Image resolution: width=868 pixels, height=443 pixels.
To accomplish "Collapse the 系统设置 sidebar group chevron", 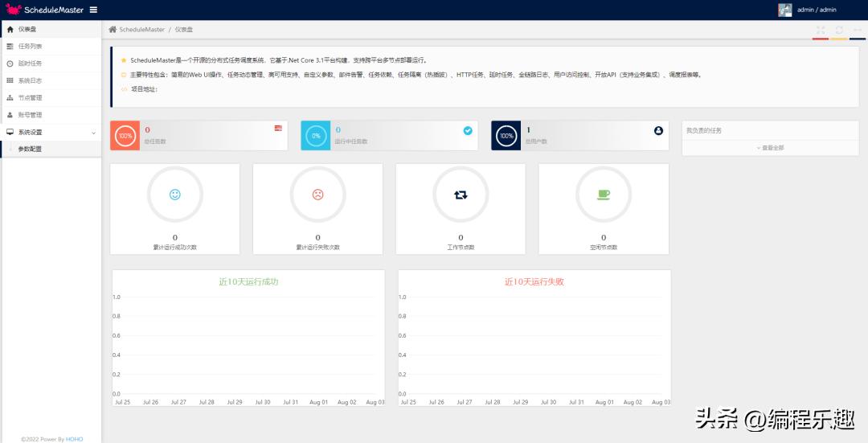I will pyautogui.click(x=93, y=133).
